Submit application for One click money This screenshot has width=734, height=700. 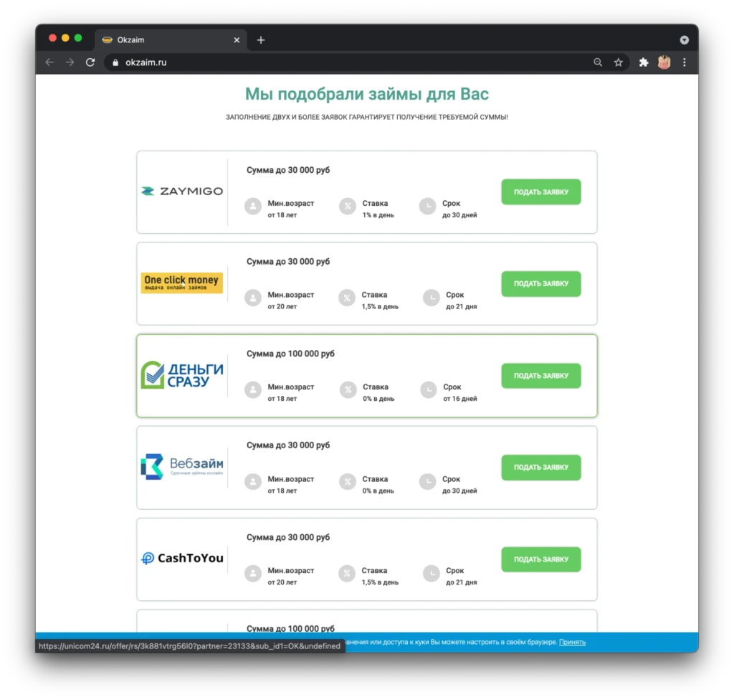point(541,284)
